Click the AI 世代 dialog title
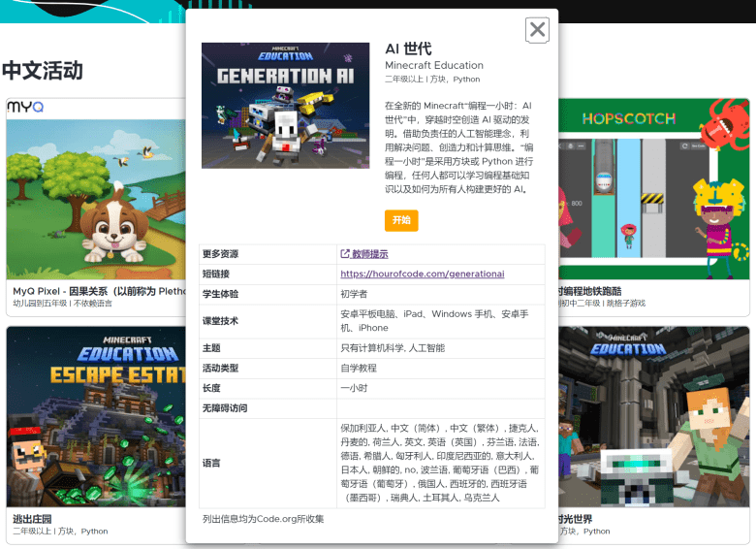Screen dimensions: 756x549 coord(408,48)
